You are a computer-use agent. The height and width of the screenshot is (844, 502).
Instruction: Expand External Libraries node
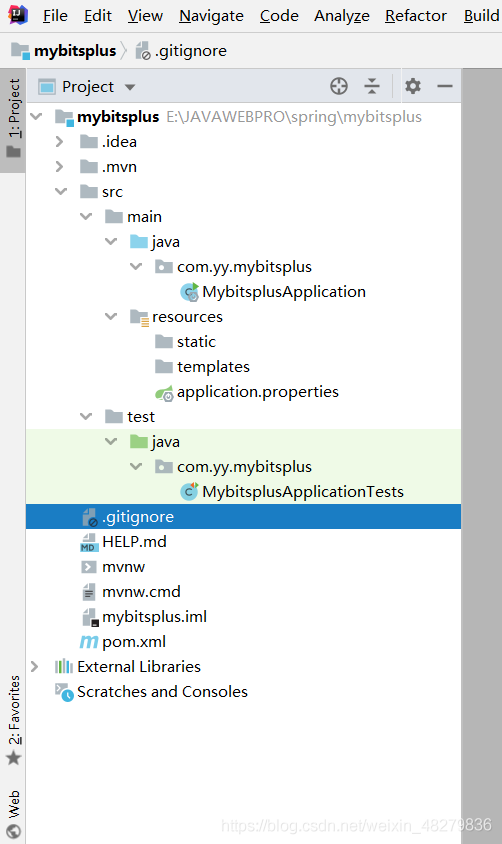tap(34, 667)
